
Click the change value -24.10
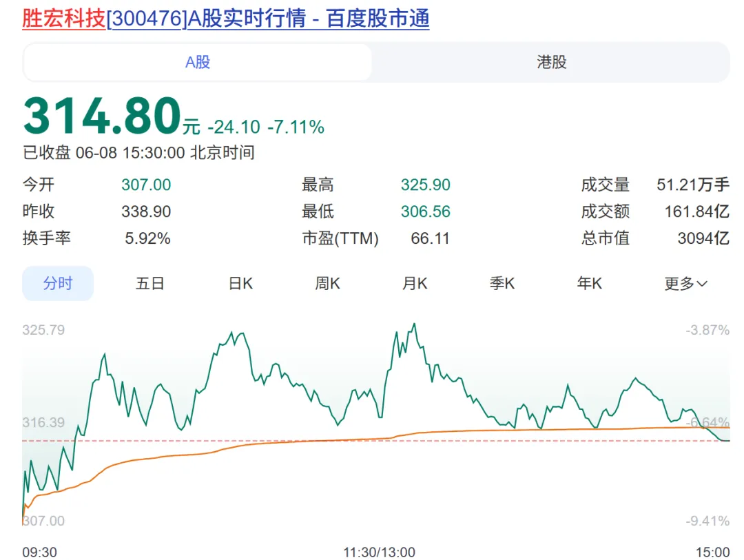[234, 127]
